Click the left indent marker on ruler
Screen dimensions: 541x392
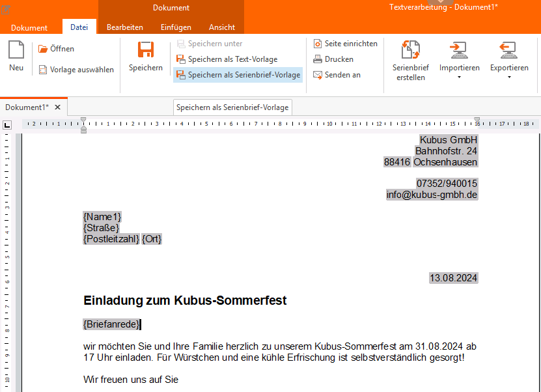point(83,130)
